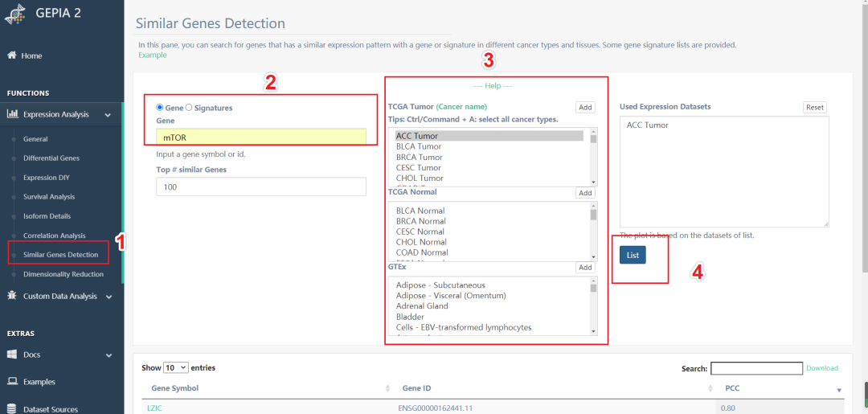This screenshot has height=414, width=868.
Task: Select CHOL Tumor in tumor list
Action: point(489,178)
